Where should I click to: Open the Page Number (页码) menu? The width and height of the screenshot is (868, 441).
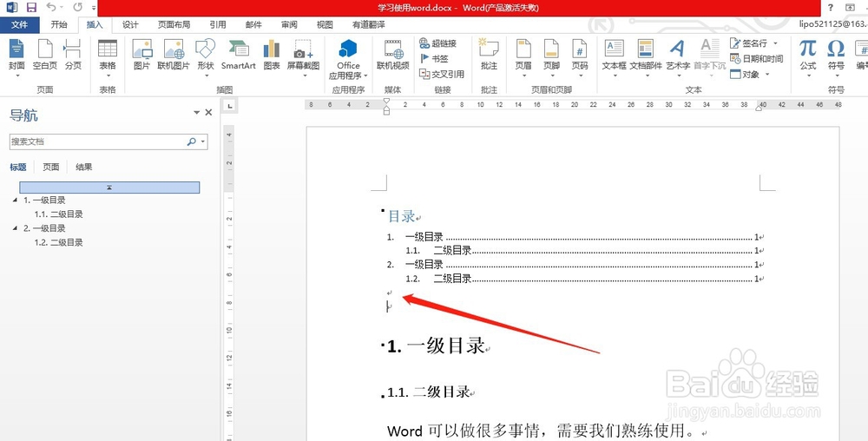click(580, 56)
